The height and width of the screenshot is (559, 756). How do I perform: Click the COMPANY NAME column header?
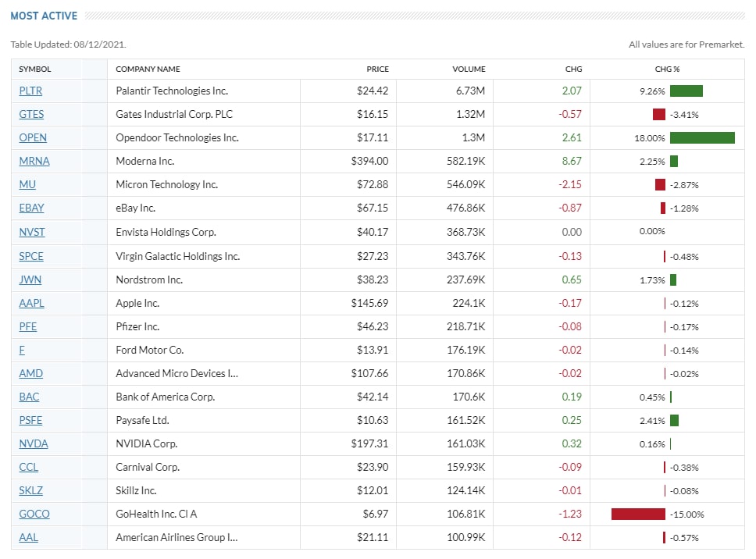(148, 69)
